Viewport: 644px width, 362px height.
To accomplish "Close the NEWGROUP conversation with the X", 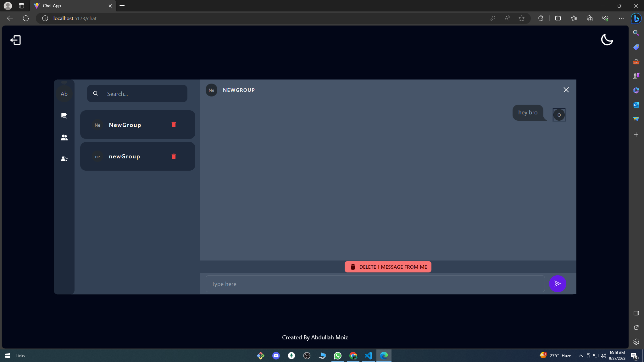I will (x=566, y=90).
